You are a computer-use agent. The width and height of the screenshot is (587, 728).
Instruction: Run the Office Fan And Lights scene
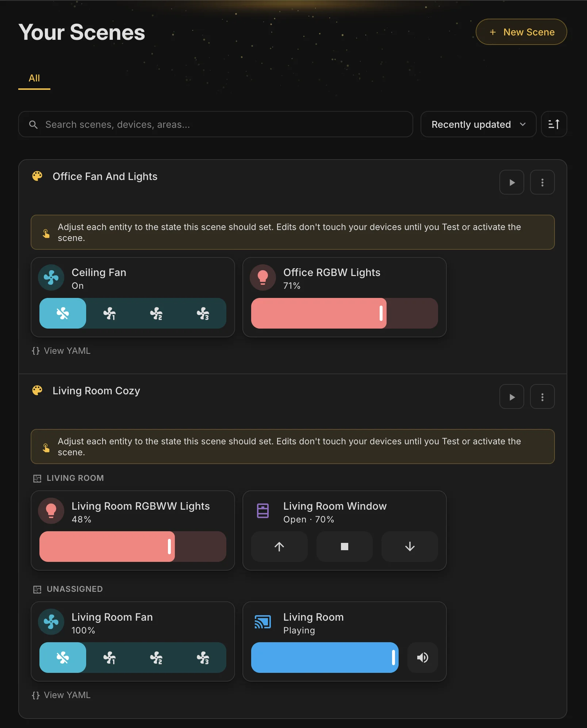pos(511,182)
